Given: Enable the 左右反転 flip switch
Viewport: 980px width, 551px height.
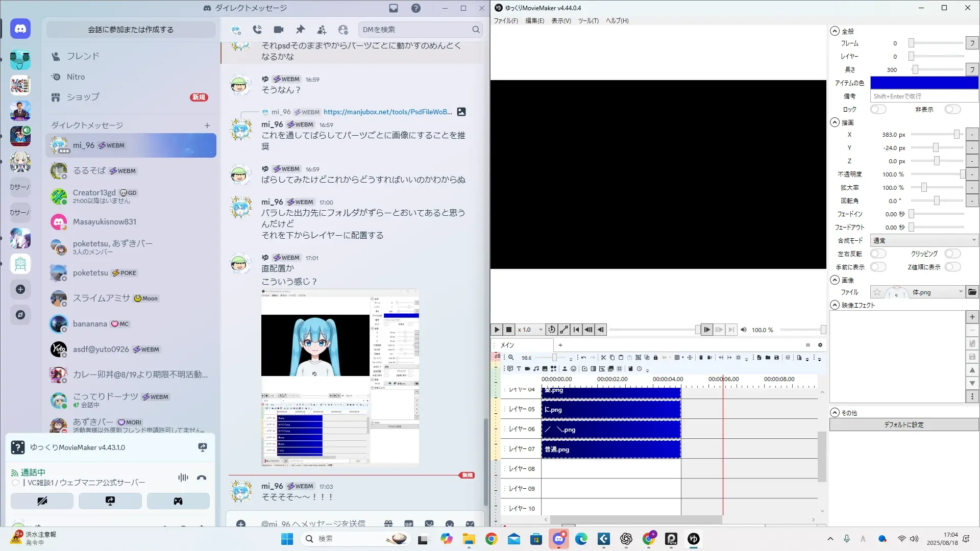Looking at the screenshot, I should pos(878,254).
